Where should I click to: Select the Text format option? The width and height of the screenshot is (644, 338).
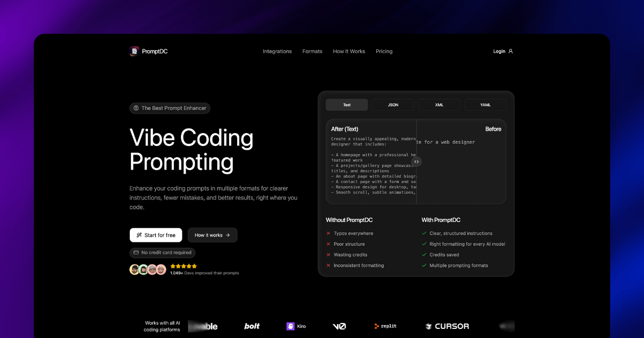coord(347,105)
